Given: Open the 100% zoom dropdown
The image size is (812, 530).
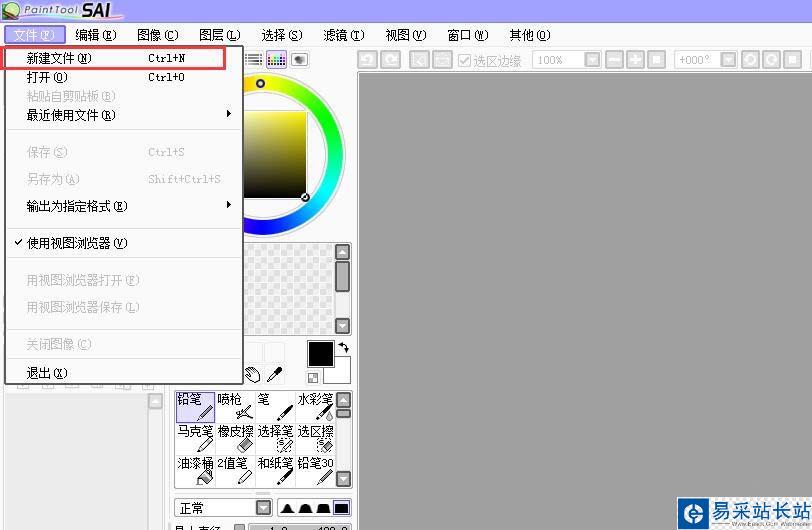Looking at the screenshot, I should (x=592, y=60).
